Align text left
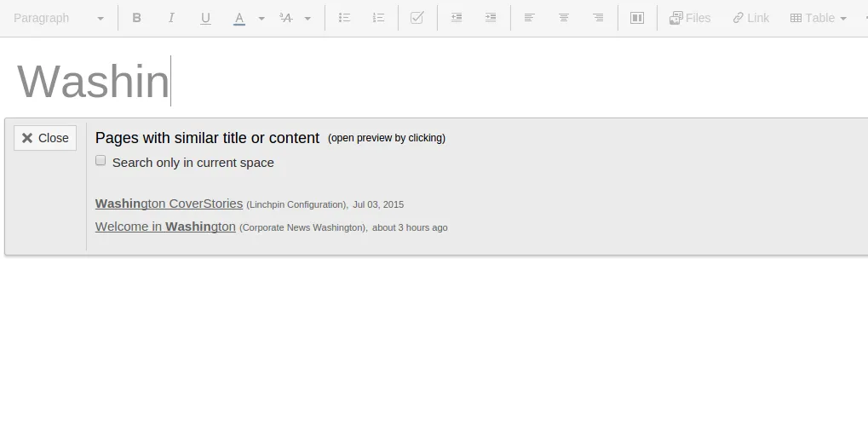This screenshot has height=442, width=868. [529, 18]
